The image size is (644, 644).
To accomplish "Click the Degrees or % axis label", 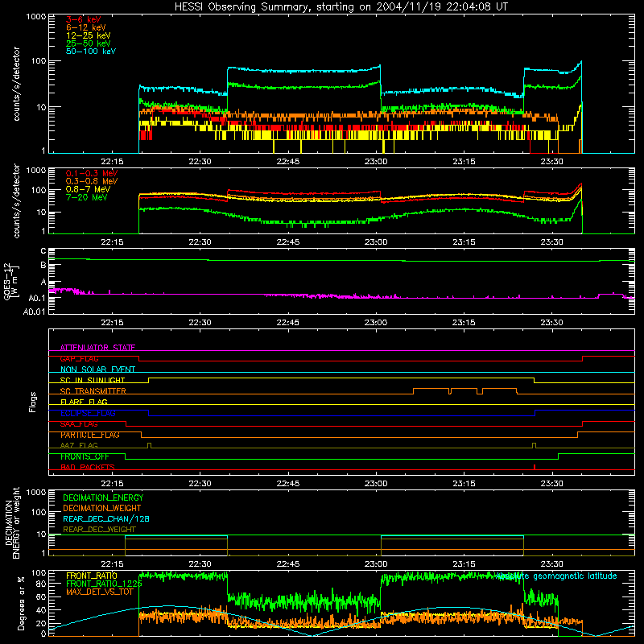I will pos(21,604).
